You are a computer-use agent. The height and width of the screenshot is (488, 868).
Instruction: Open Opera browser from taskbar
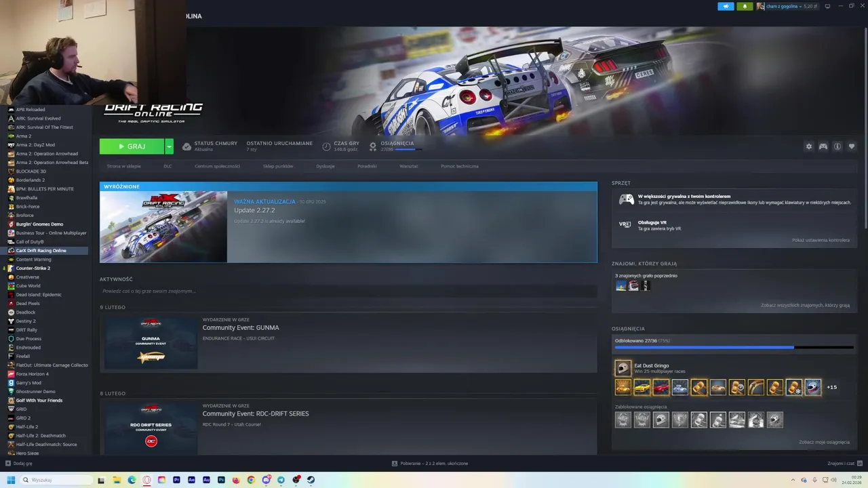click(146, 480)
